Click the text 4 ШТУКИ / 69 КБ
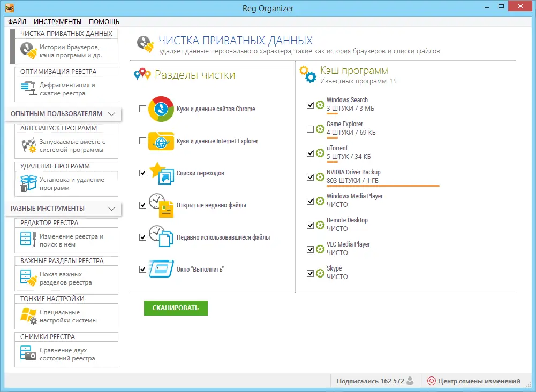This screenshot has width=536, height=392. 351,133
